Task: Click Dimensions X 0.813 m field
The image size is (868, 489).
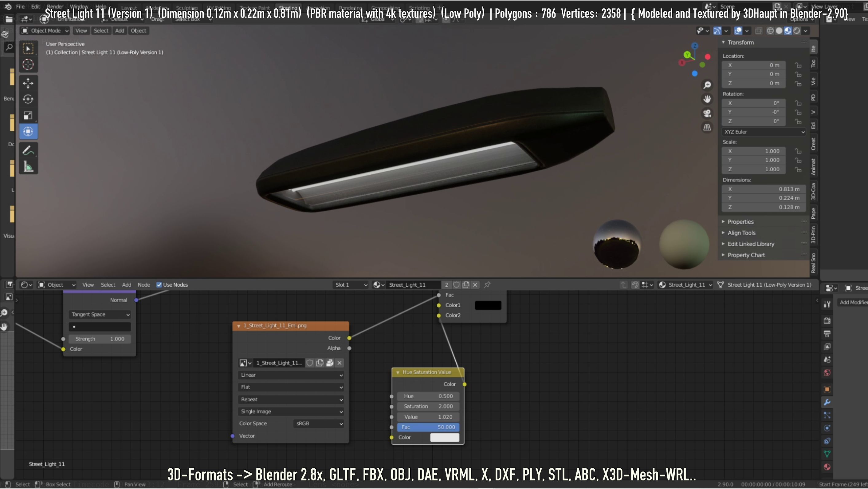Action: coord(764,189)
